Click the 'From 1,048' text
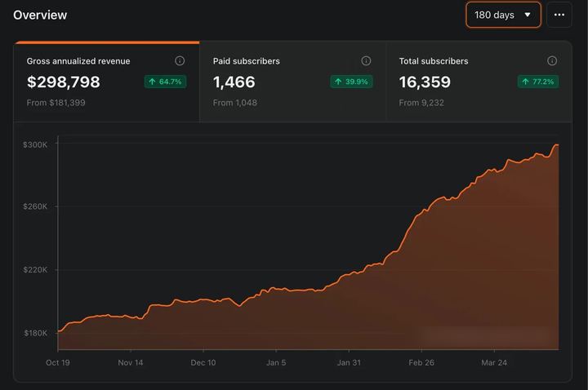588x390 pixels. tap(234, 103)
